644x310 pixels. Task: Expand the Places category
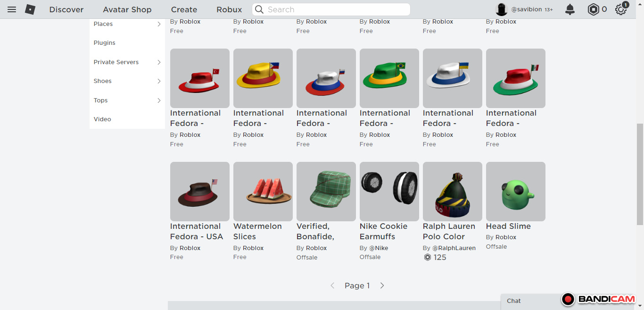point(159,24)
